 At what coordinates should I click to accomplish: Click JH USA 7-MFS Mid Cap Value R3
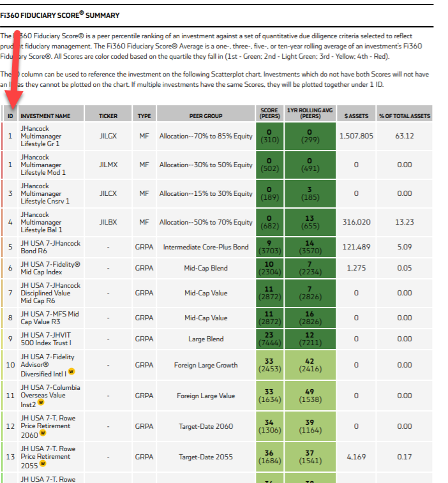(x=50, y=318)
